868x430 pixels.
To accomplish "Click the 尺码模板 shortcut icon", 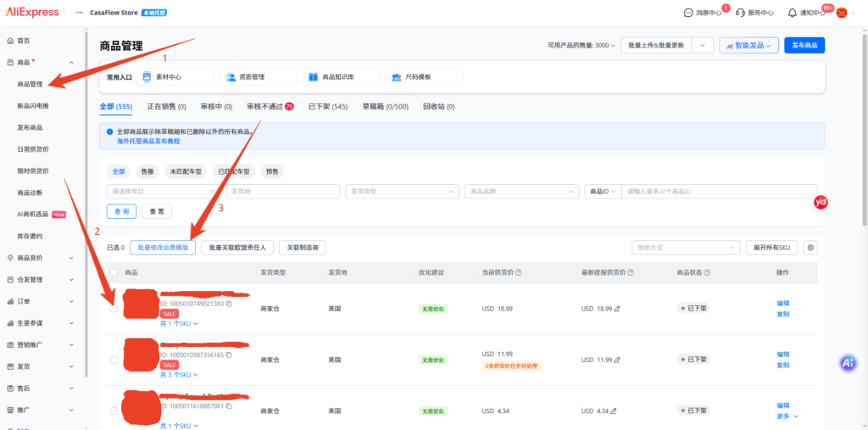I will coord(397,77).
